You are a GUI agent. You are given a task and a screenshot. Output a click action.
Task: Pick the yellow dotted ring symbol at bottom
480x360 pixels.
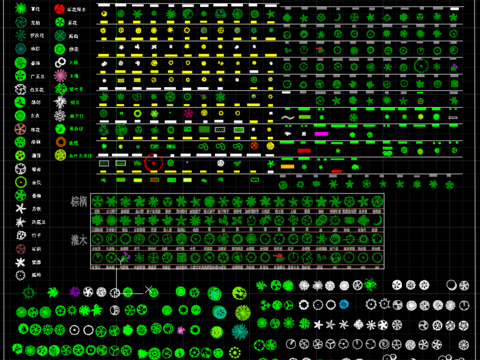(235, 352)
